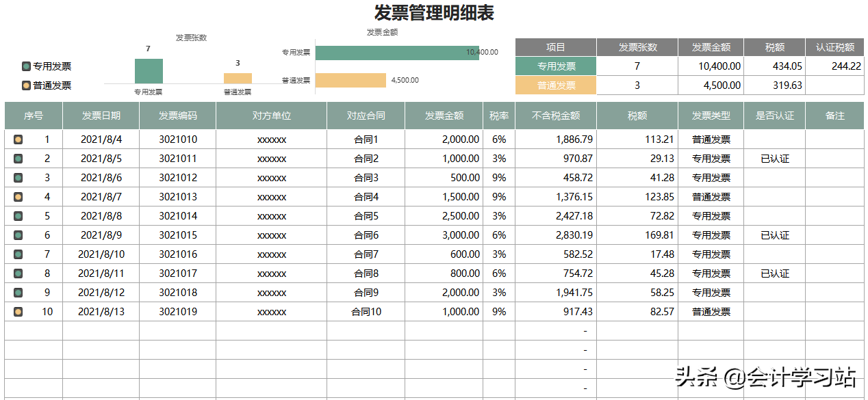
Task: Click the orange 普通发票 cell in summary table
Action: 556,85
